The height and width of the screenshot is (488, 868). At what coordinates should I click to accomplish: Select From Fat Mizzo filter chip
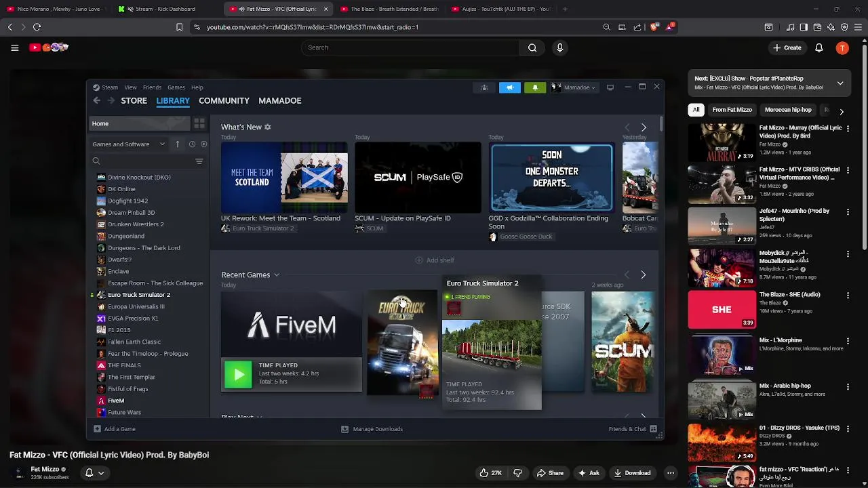click(x=732, y=110)
